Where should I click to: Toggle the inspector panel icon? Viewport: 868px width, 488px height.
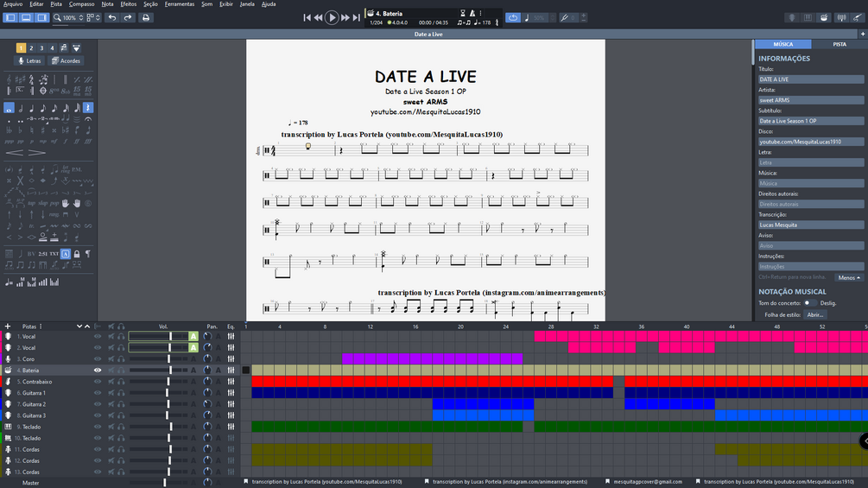tap(41, 17)
